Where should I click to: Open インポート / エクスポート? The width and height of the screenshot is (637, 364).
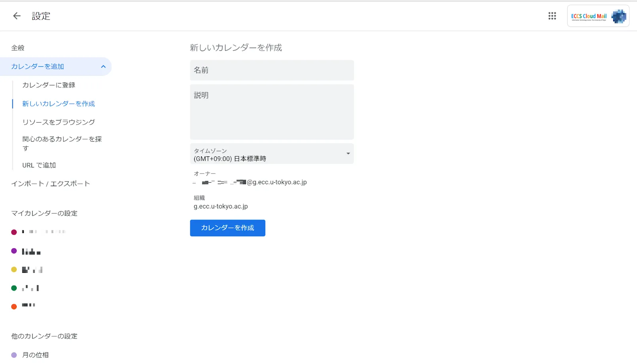click(x=50, y=183)
